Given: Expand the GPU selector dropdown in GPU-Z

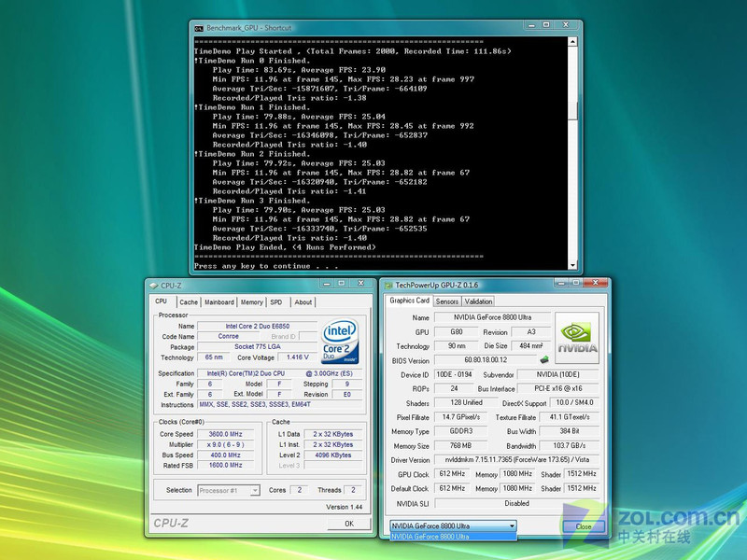Looking at the screenshot, I should click(x=453, y=525).
